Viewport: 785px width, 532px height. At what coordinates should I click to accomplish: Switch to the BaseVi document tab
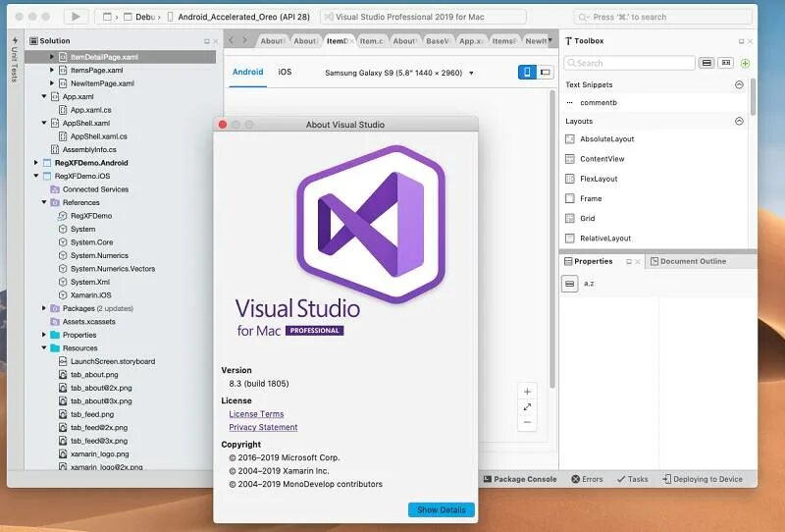point(438,41)
